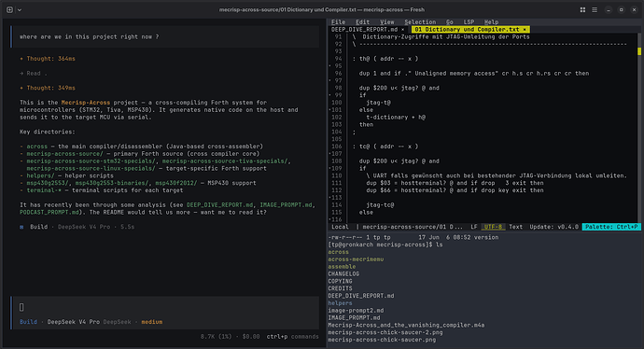Open Palette: Ctrl+P in status bar
This screenshot has width=644, height=349.
(x=611, y=227)
